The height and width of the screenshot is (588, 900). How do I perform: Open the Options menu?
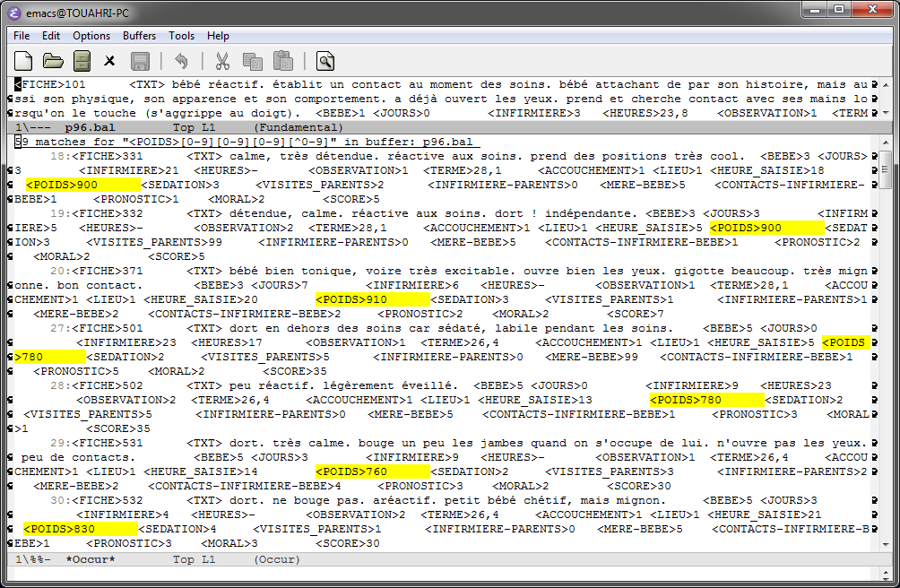click(91, 36)
